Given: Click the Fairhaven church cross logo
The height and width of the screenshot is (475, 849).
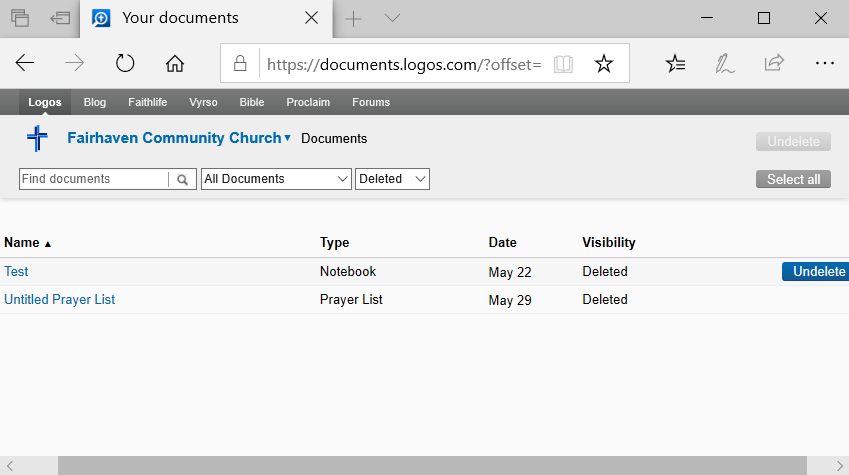Looking at the screenshot, I should 37,138.
